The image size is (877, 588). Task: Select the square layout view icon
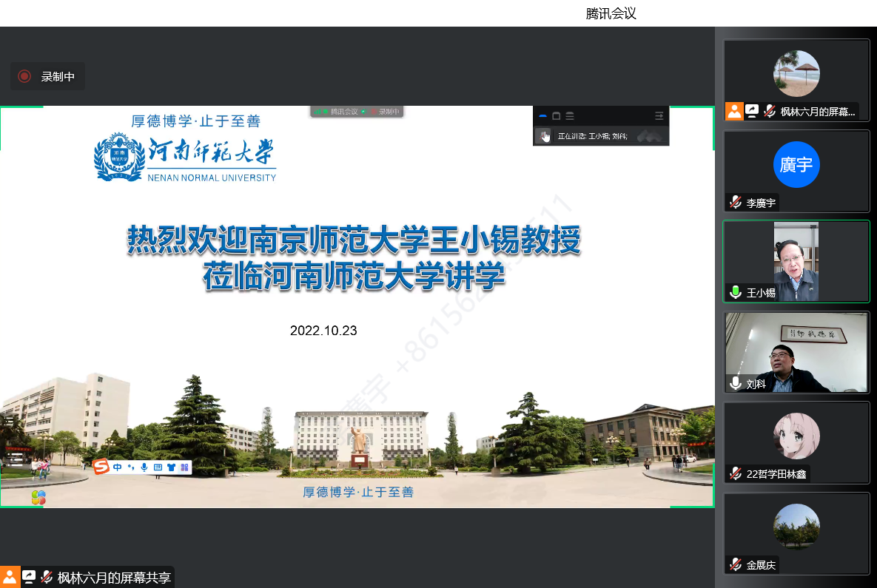click(x=556, y=116)
